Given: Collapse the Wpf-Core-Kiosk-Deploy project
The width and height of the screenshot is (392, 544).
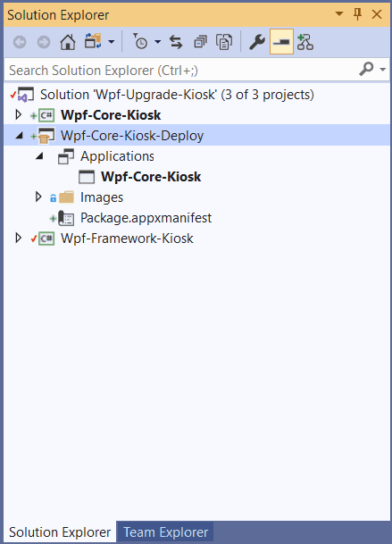Looking at the screenshot, I should pos(19,136).
